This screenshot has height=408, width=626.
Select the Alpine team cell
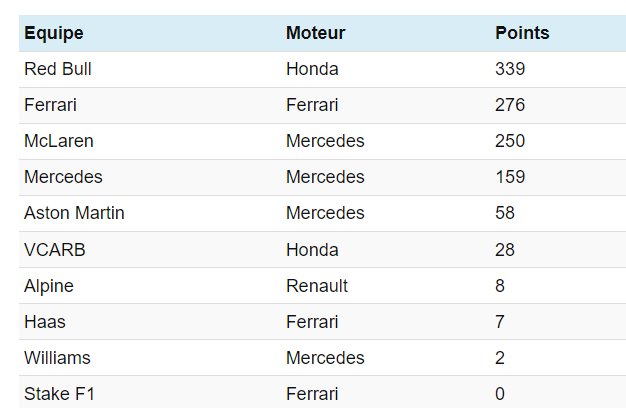click(49, 285)
